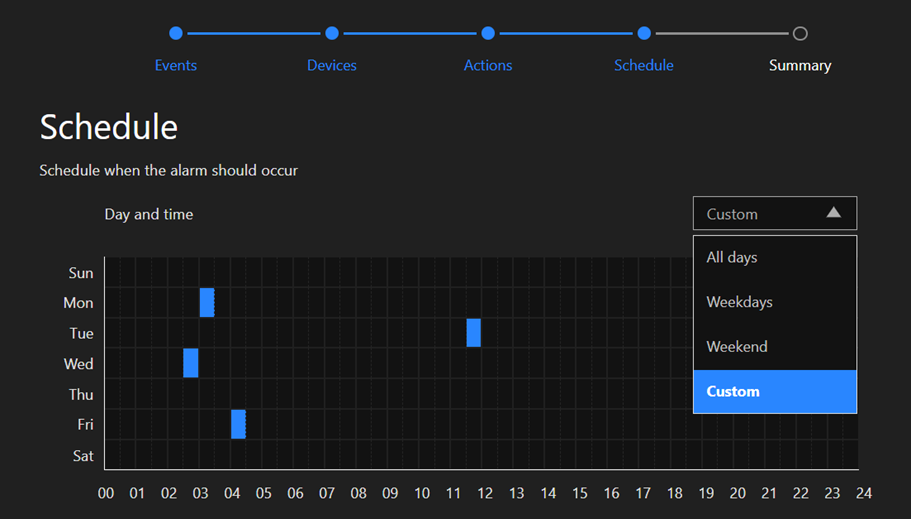The image size is (911, 519).
Task: Click the Monday blue schedule block
Action: point(207,302)
